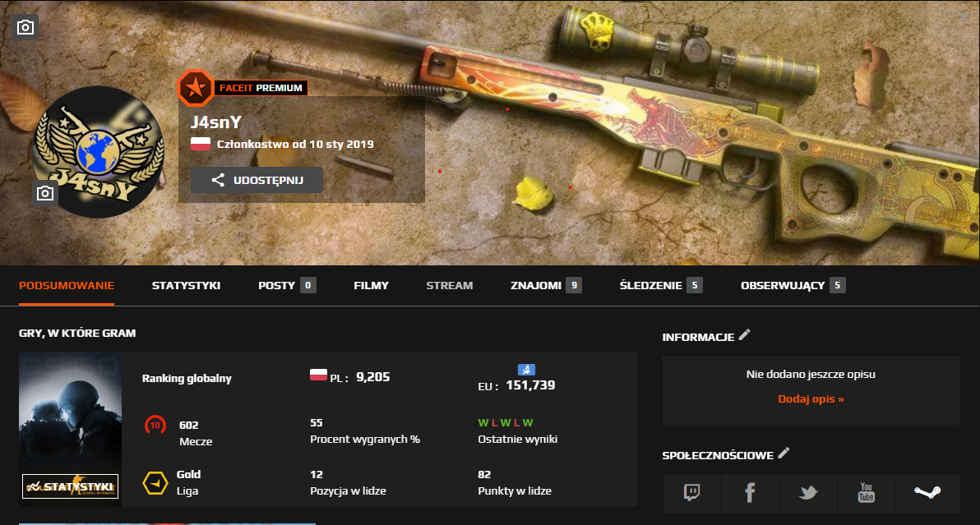Viewport: 980px width, 525px height.
Task: Click Nie dodano jeszcze opisu text
Action: click(811, 375)
